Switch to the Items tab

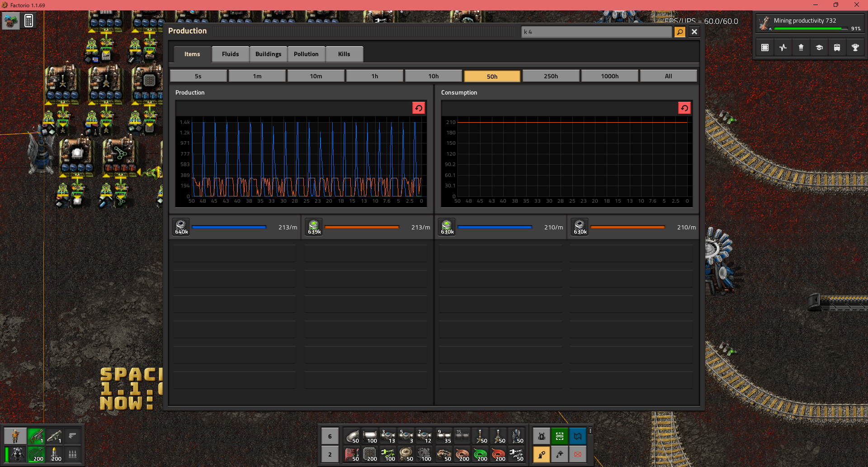tap(192, 54)
